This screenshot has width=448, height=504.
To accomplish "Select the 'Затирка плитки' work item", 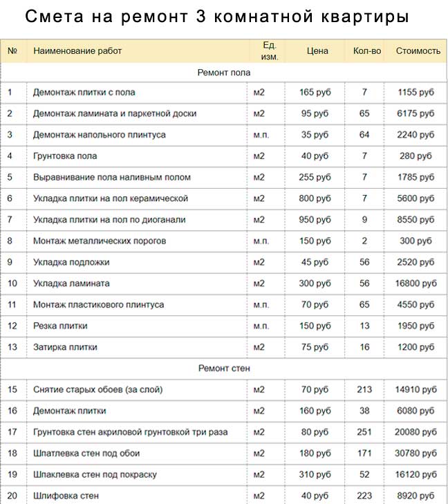I will pyautogui.click(x=65, y=347).
